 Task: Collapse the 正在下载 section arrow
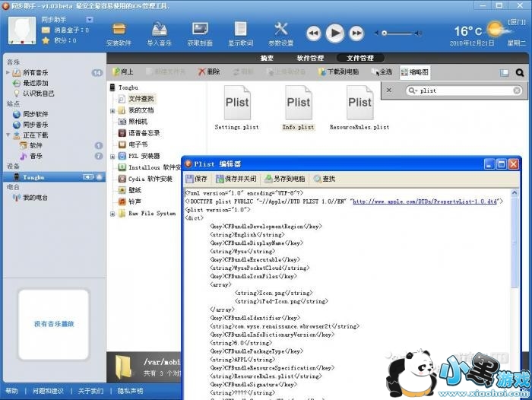click(8, 135)
